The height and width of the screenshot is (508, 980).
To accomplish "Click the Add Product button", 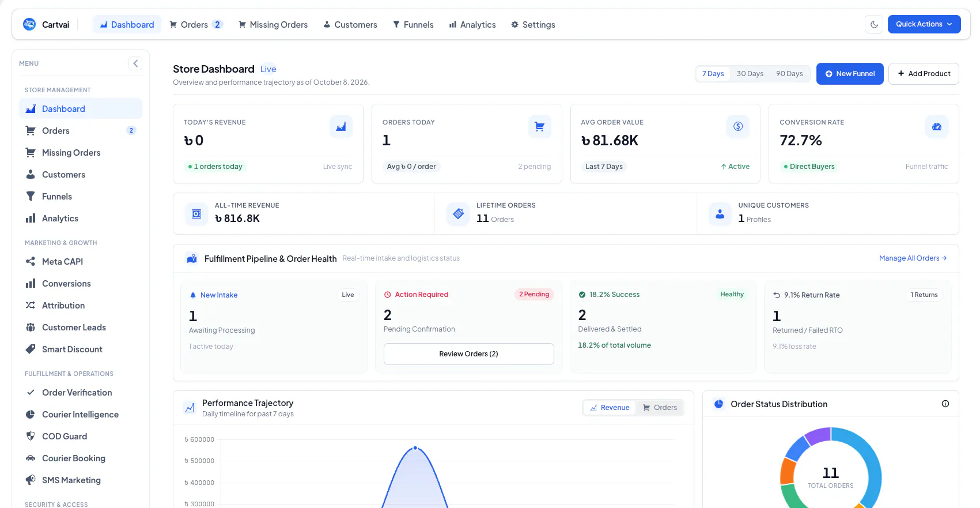I will click(x=924, y=74).
